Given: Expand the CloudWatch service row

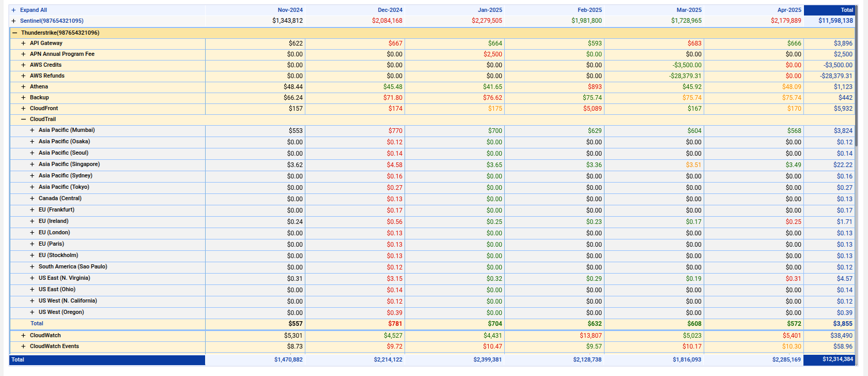Looking at the screenshot, I should coord(23,336).
